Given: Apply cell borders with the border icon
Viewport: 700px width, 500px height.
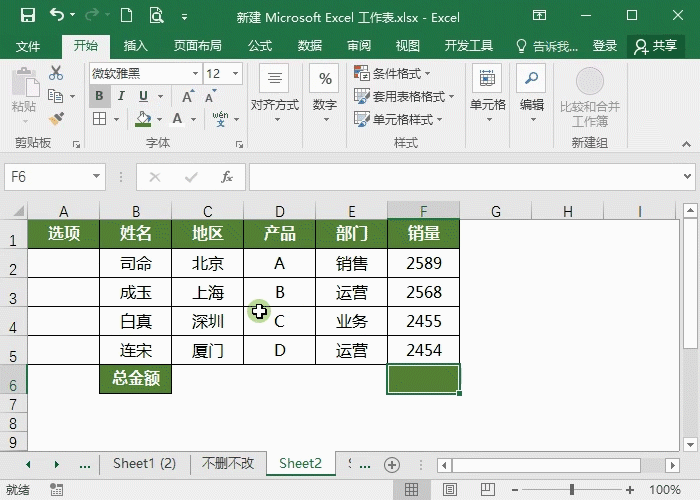Looking at the screenshot, I should click(x=99, y=119).
